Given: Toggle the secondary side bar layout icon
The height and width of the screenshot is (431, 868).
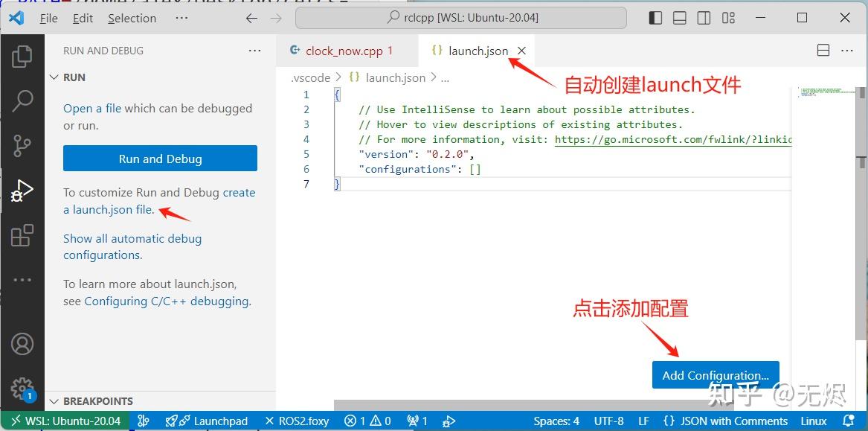Looking at the screenshot, I should pos(704,19).
